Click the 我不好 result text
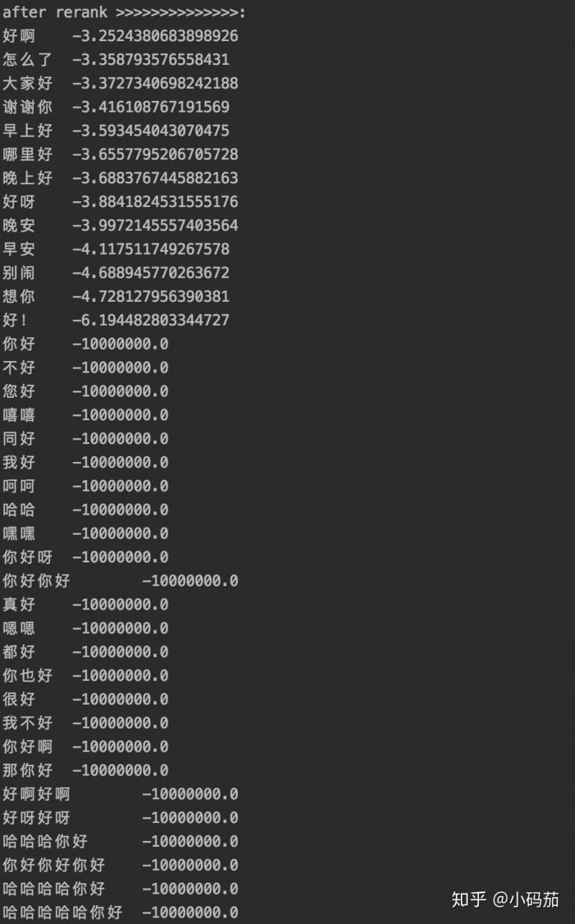The image size is (575, 924). click(27, 723)
